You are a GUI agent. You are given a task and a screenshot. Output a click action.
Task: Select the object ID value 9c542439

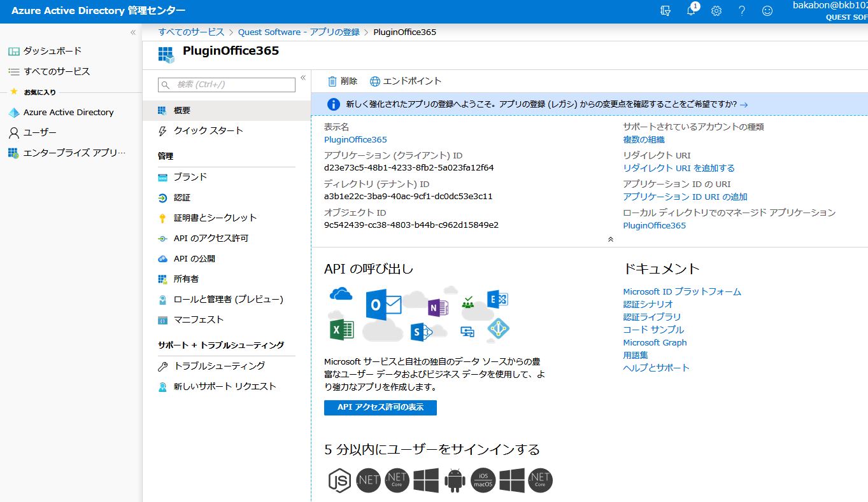[411, 225]
